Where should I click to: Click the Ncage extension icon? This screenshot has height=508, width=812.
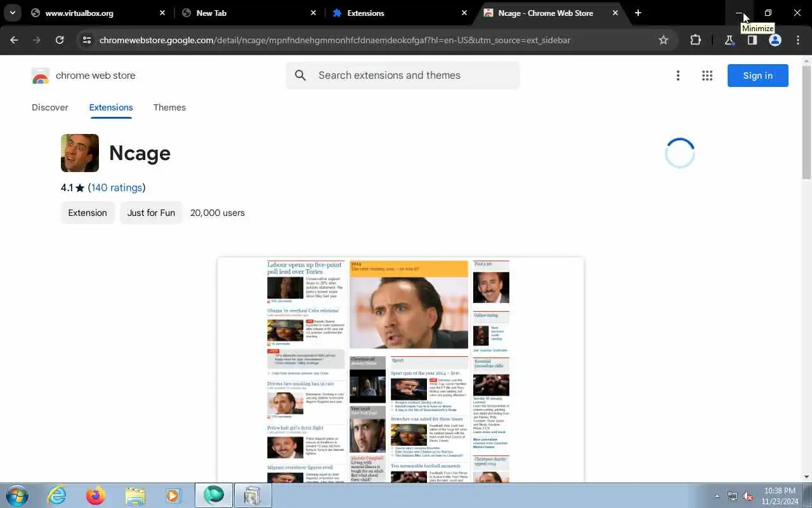80,153
